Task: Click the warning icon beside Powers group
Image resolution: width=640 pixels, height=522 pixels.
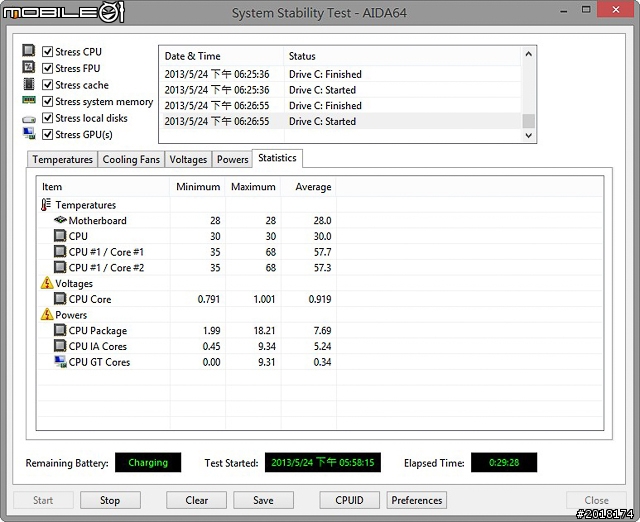Action: point(47,314)
